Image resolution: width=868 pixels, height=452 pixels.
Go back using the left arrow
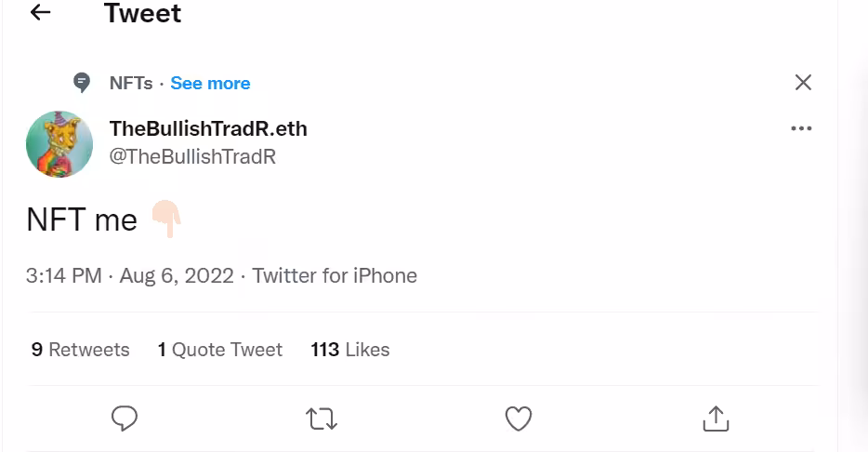(40, 12)
